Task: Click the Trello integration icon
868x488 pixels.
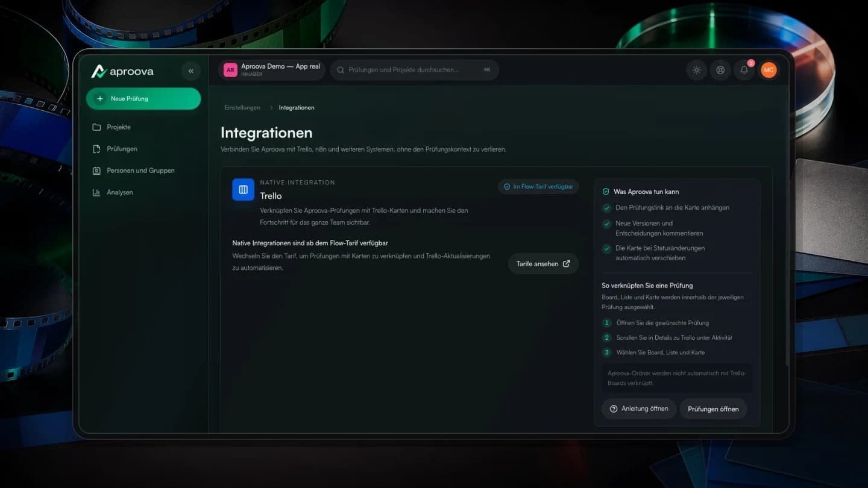Action: pyautogui.click(x=244, y=189)
